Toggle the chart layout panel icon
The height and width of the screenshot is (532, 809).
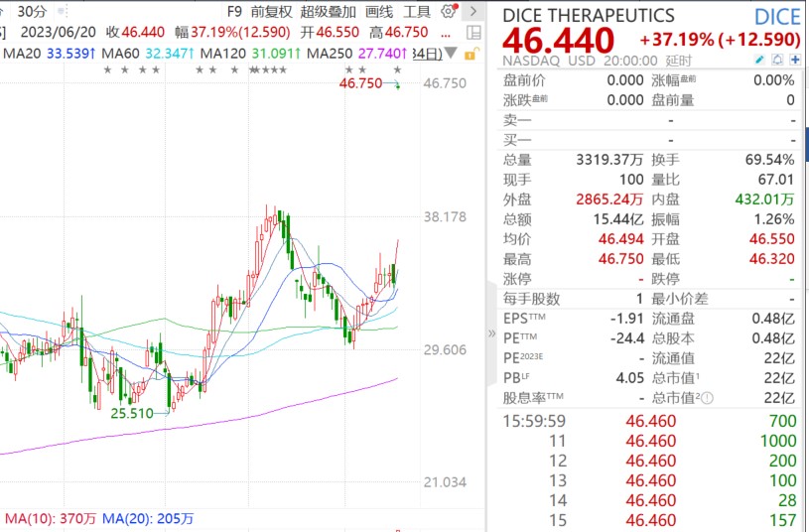(473, 33)
